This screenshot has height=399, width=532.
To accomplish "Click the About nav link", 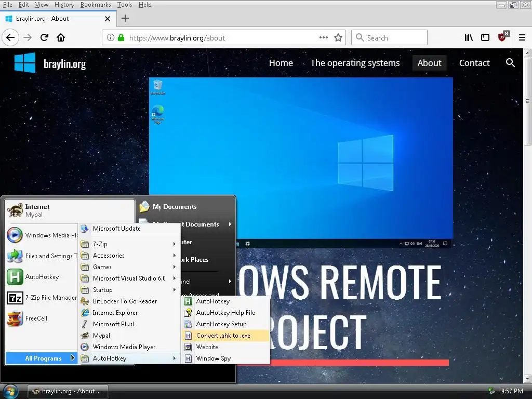I will pos(429,63).
